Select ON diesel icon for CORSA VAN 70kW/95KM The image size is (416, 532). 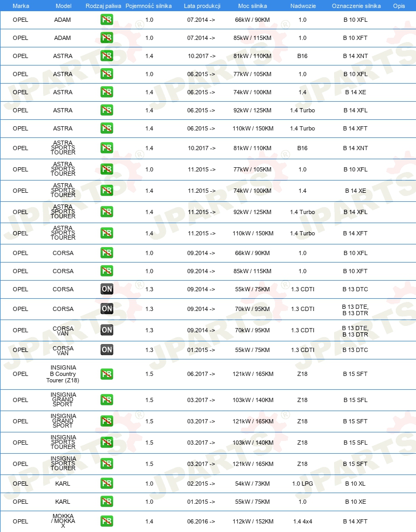107,330
